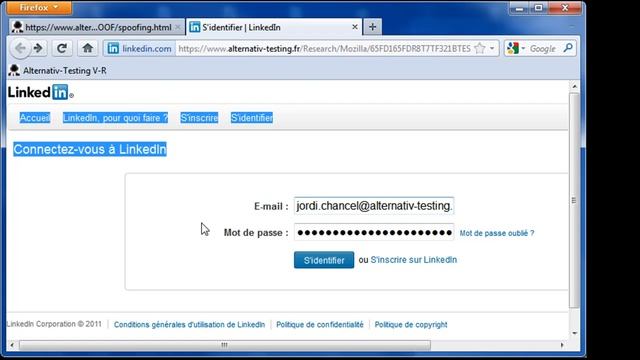Click the horizontal scrollbar thumb

point(224,345)
